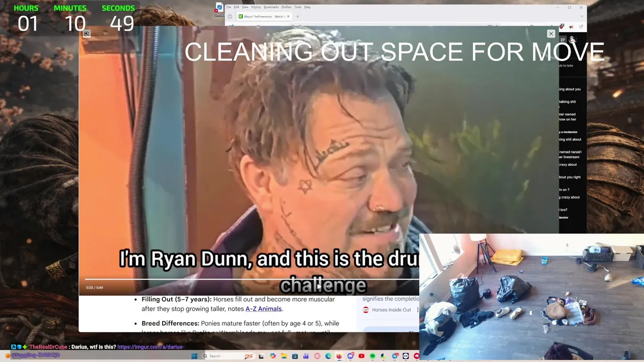Open Spotify from the taskbar
The height and width of the screenshot is (362, 644).
(x=373, y=356)
